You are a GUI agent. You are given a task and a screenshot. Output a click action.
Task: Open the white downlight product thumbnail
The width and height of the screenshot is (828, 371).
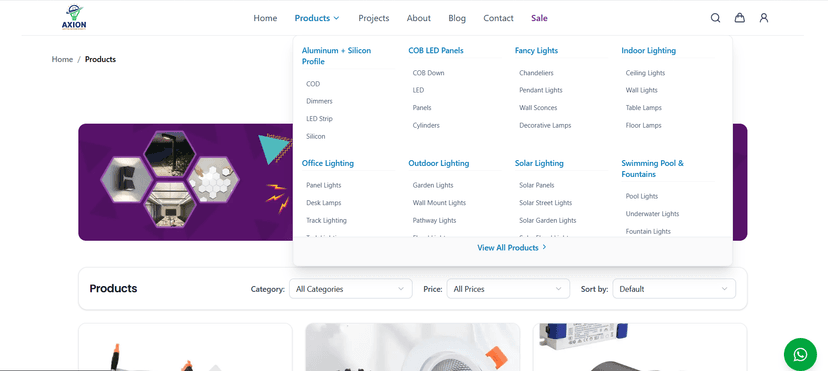click(412, 347)
